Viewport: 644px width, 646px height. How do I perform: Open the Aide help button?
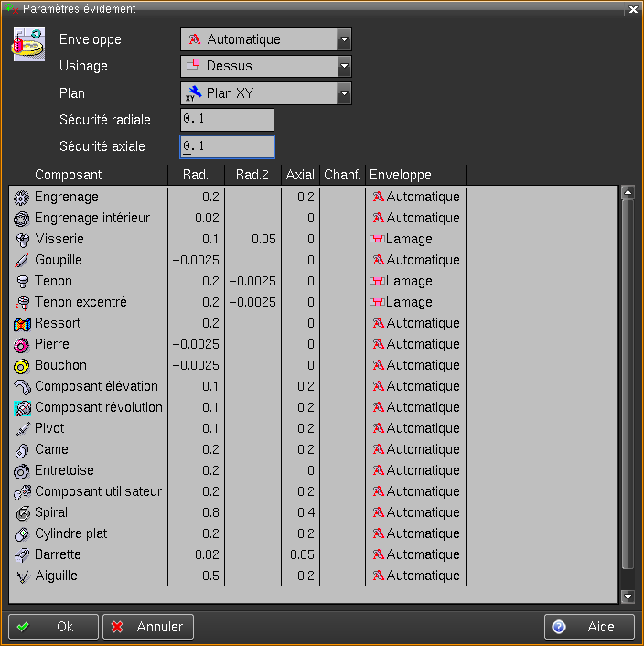[589, 627]
